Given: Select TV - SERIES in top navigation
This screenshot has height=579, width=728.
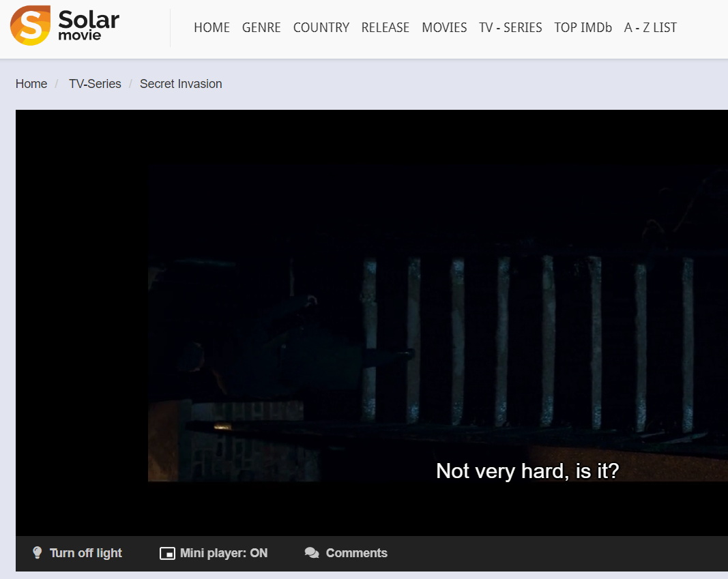Looking at the screenshot, I should point(510,28).
